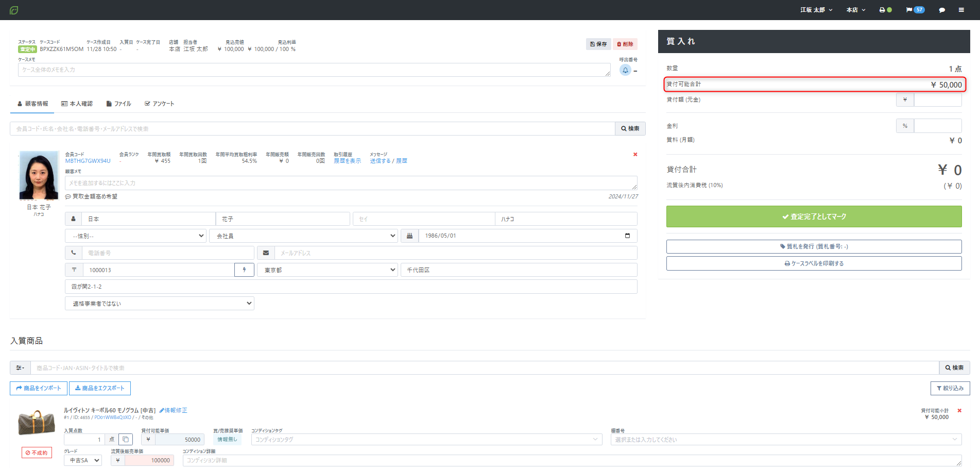Switch to the 本人確認 tab
Image resolution: width=980 pixels, height=468 pixels.
click(x=77, y=104)
